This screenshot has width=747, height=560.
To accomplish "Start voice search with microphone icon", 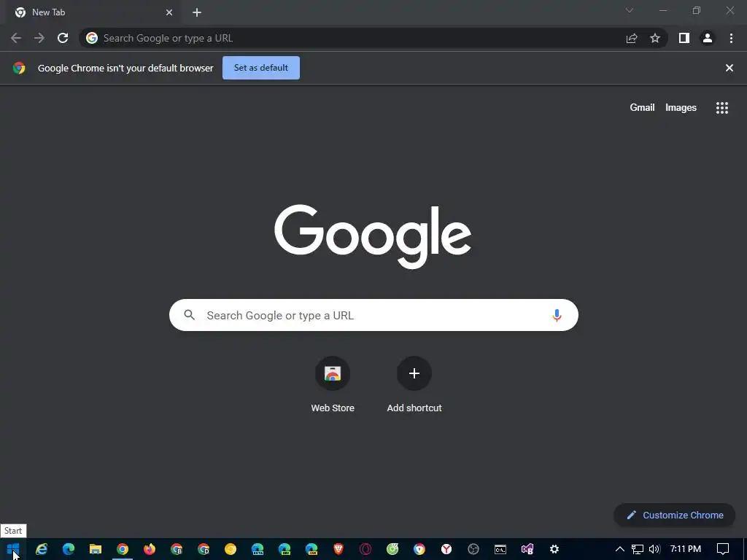I will (557, 315).
